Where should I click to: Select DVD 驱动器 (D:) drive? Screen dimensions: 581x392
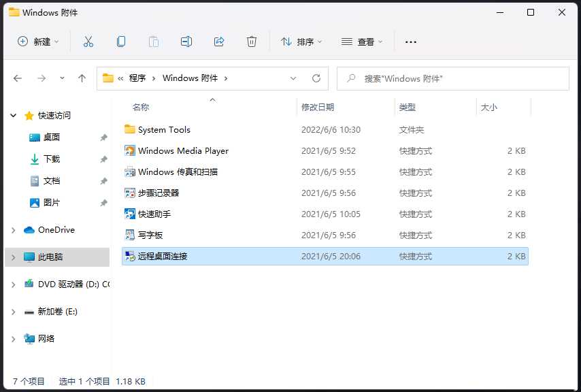73,284
